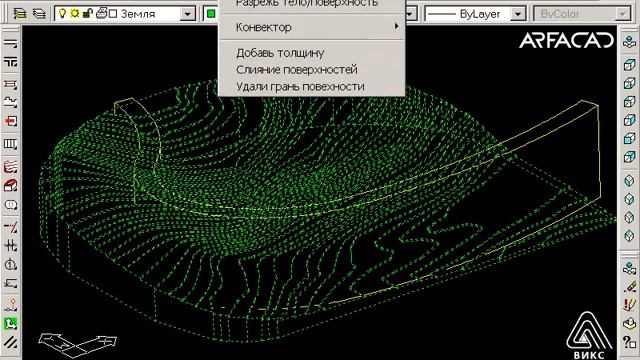Click the oval zero marker tool
This screenshot has height=360, width=640.
(x=11, y=205)
